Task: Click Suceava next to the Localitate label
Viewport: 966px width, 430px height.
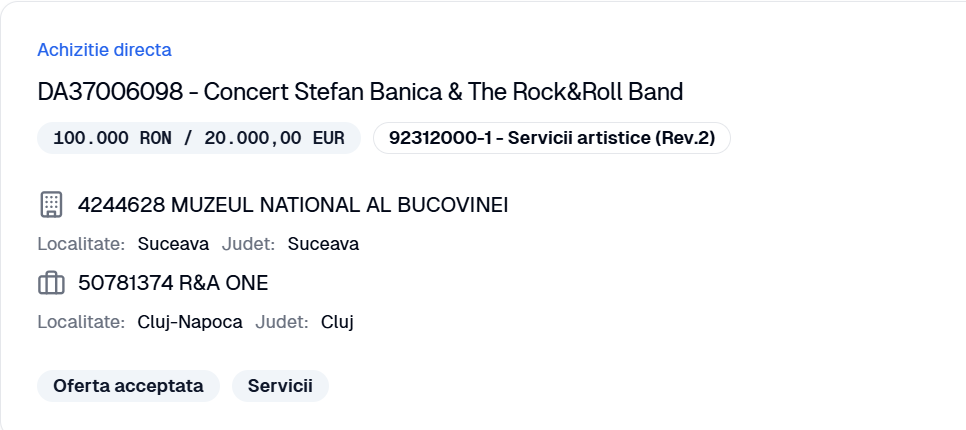Action: (x=173, y=244)
